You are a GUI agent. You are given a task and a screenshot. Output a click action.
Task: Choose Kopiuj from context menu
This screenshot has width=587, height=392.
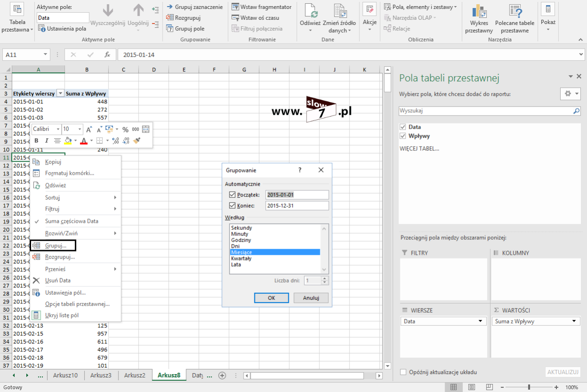pyautogui.click(x=75, y=162)
